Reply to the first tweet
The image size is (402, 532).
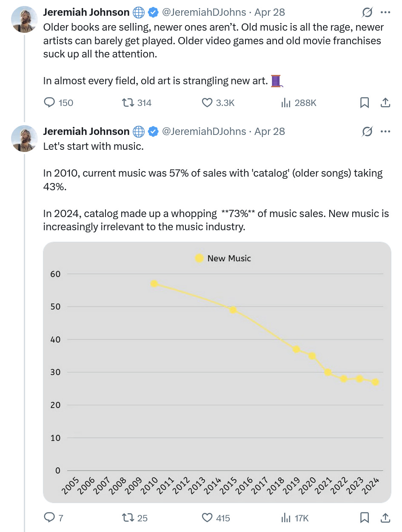(x=50, y=103)
